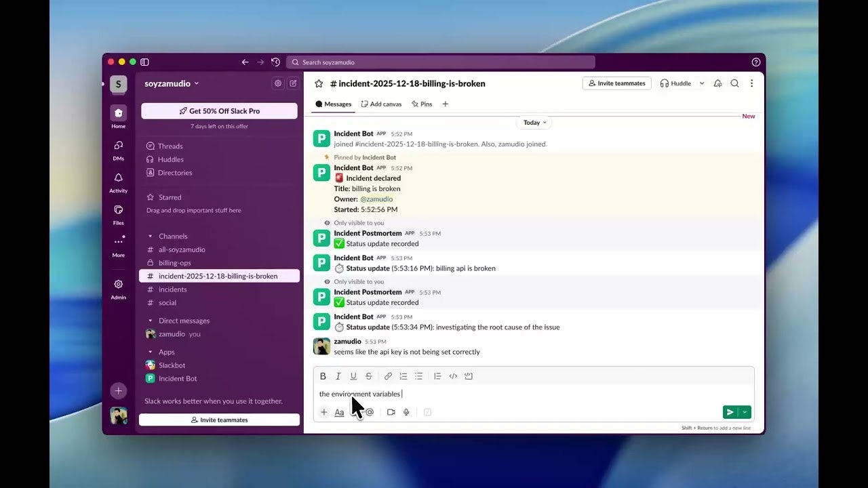Image resolution: width=868 pixels, height=488 pixels.
Task: Send the message now
Action: click(x=730, y=412)
